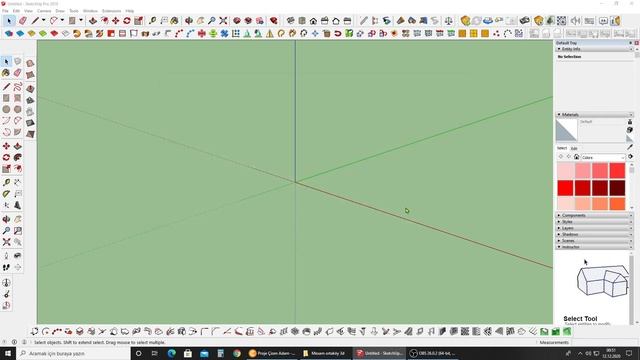Select the Walk footprints tool in left toolbar
Image resolution: width=640 pixels, height=360 pixels.
[6, 267]
